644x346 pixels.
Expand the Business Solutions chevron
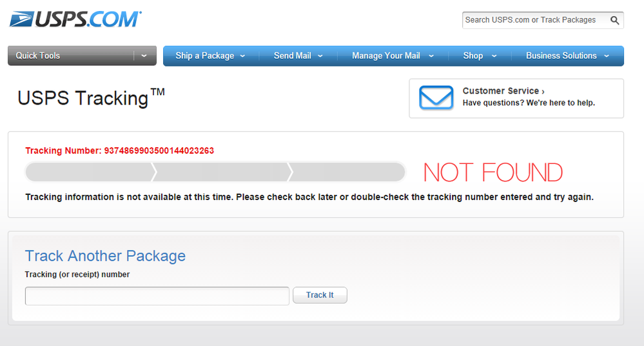[x=607, y=56]
